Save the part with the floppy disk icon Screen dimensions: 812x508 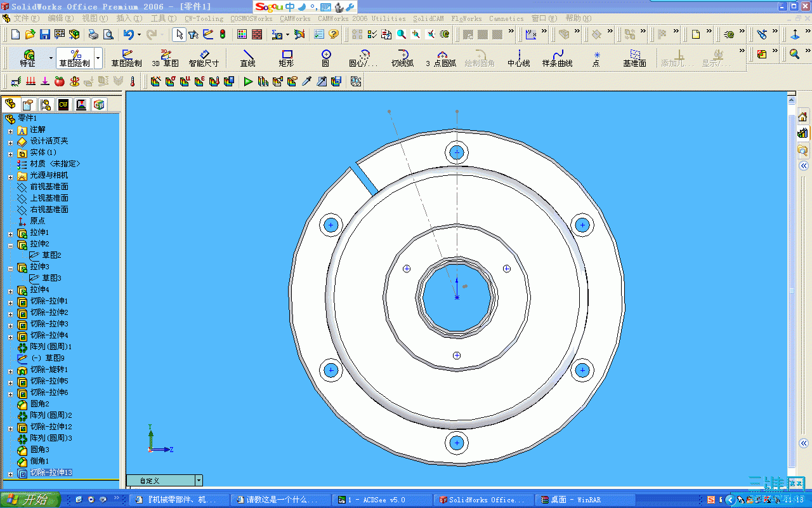click(45, 34)
